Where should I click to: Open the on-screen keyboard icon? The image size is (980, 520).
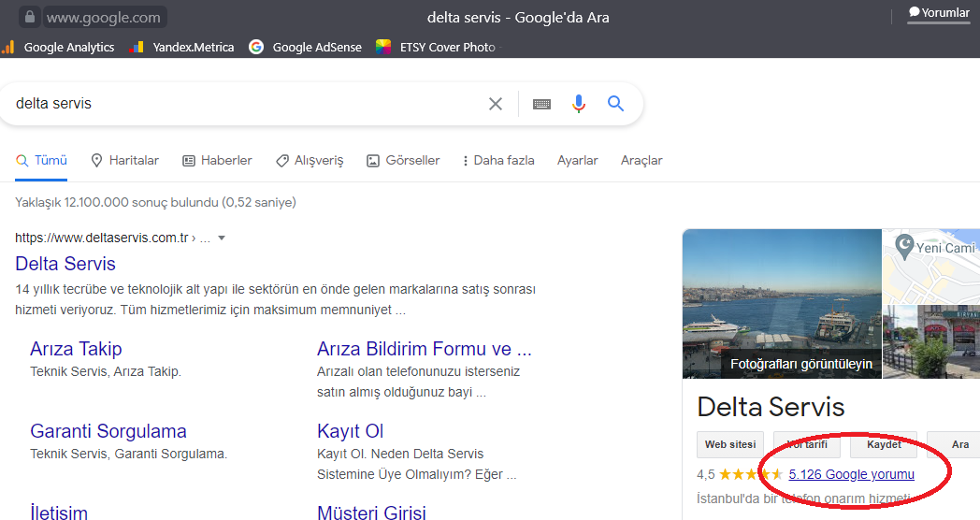[541, 105]
